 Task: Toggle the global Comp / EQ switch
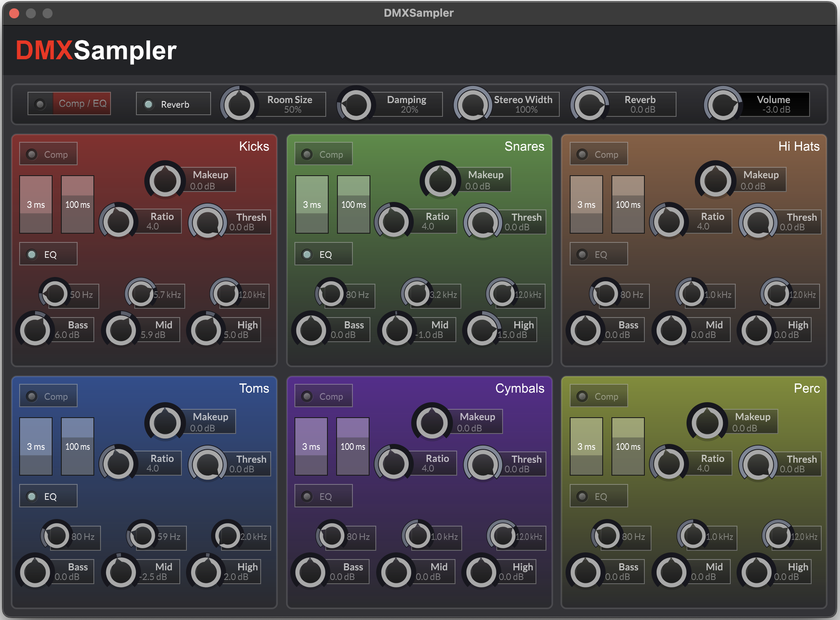[69, 103]
